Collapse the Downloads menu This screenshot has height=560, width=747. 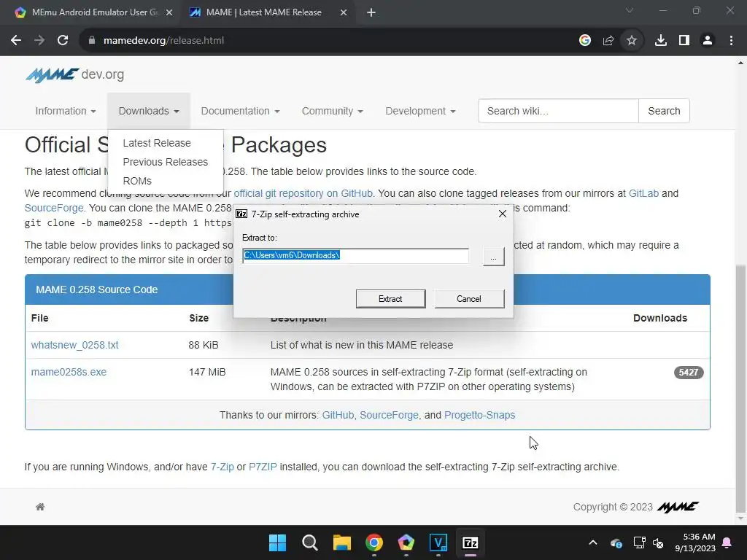(x=149, y=111)
